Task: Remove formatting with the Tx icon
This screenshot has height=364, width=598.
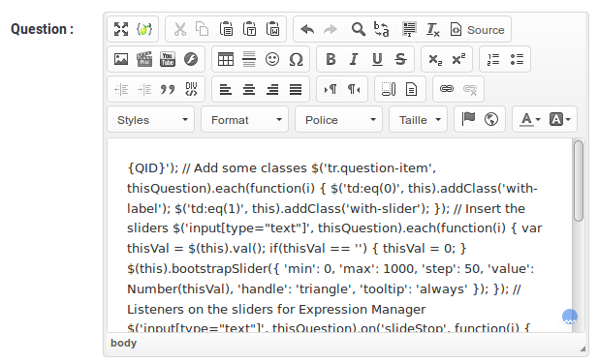Action: click(432, 29)
